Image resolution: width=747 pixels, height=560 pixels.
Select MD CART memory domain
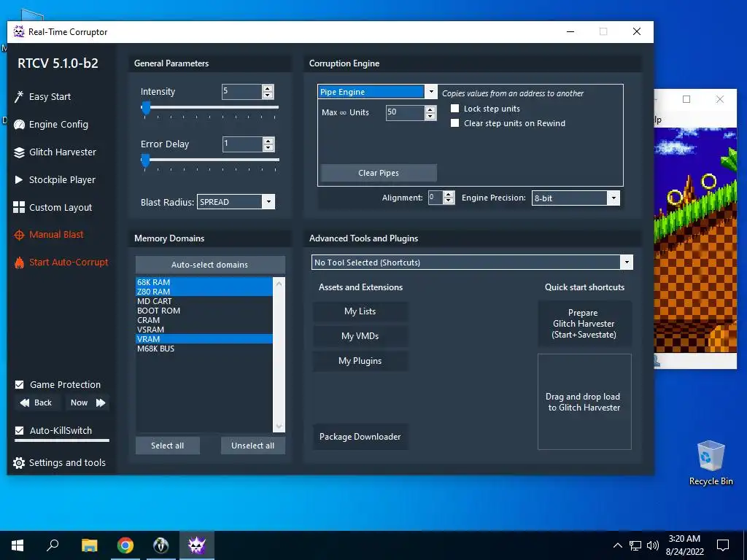[x=204, y=301]
